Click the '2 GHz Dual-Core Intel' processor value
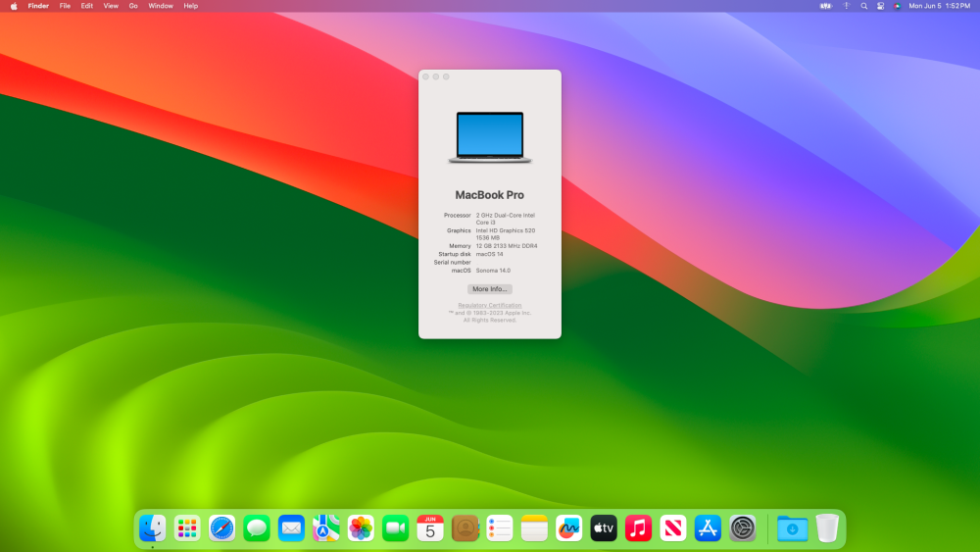Screen dimensions: 980x552 click(x=505, y=215)
